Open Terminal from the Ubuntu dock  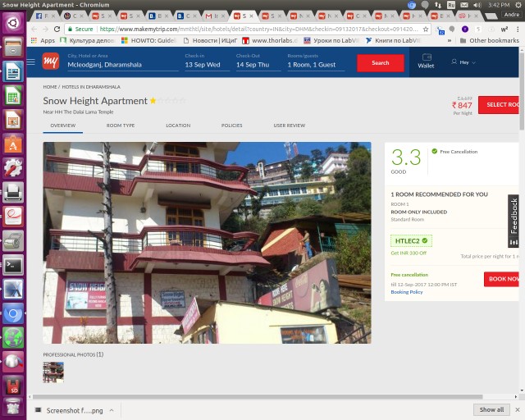12,265
